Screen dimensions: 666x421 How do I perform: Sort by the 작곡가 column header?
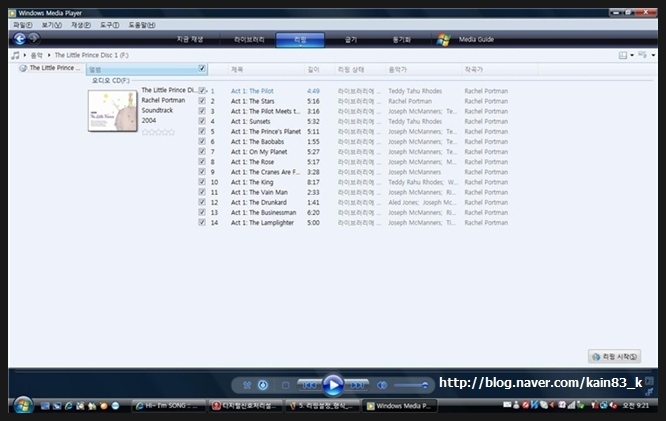[x=500, y=69]
